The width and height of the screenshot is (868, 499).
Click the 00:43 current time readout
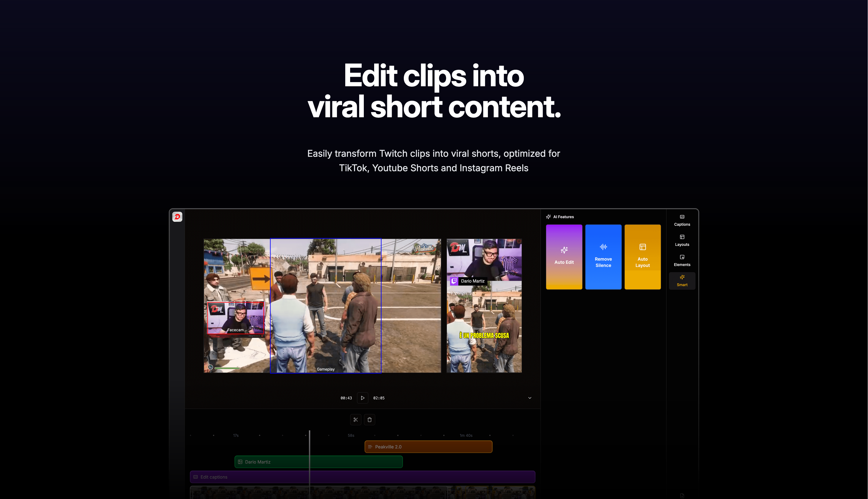[346, 398]
